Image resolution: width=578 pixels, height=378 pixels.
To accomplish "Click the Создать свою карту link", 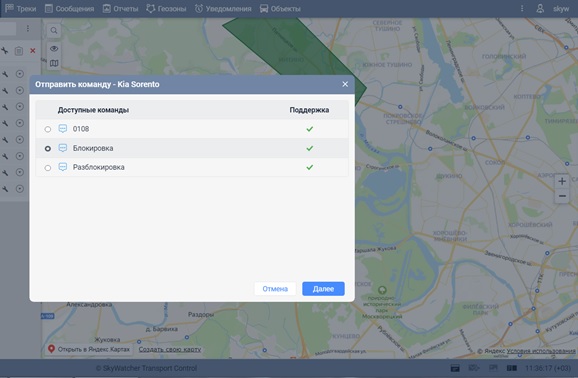I will tap(170, 349).
